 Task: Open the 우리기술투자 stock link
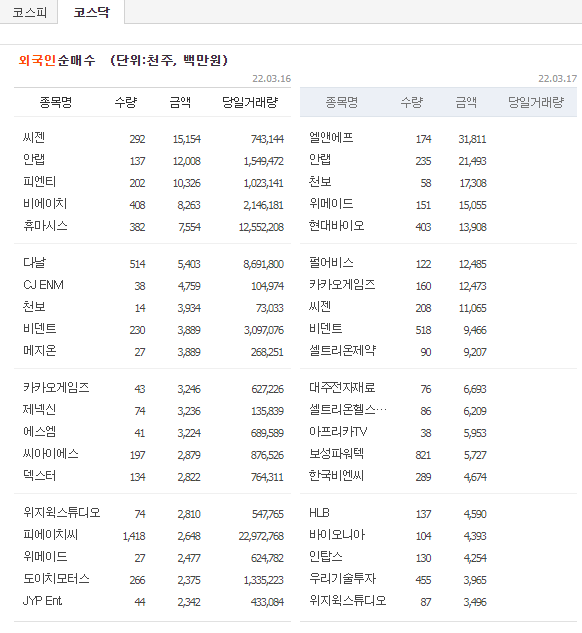342,579
